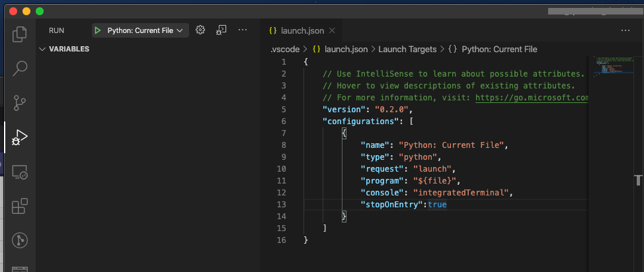This screenshot has width=644, height=272.
Task: Click the IntelliSense comment on line 2
Action: pyautogui.click(x=454, y=74)
